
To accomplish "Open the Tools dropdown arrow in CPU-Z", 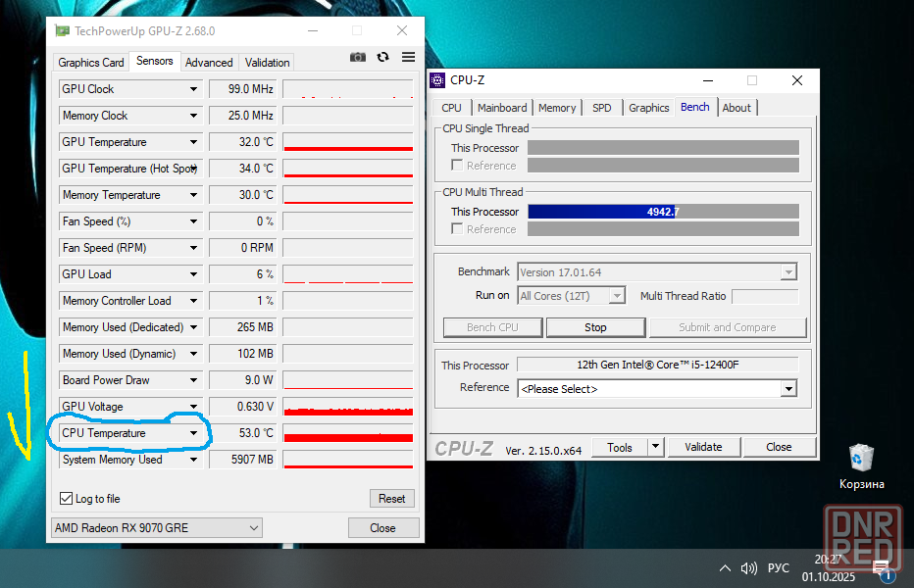I will (655, 447).
